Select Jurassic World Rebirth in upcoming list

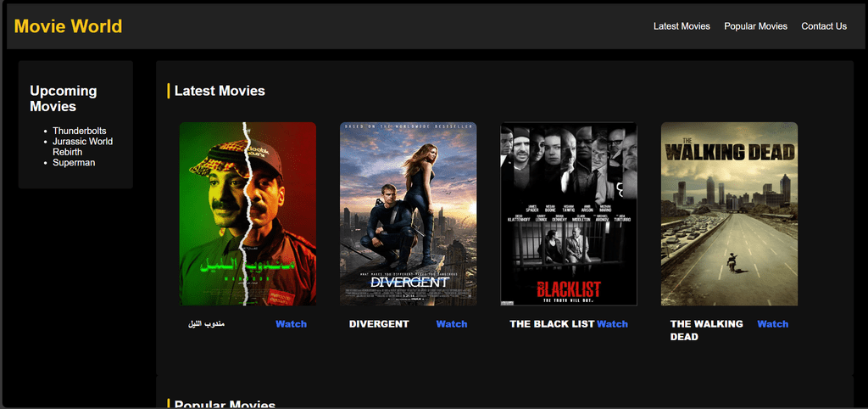click(82, 147)
